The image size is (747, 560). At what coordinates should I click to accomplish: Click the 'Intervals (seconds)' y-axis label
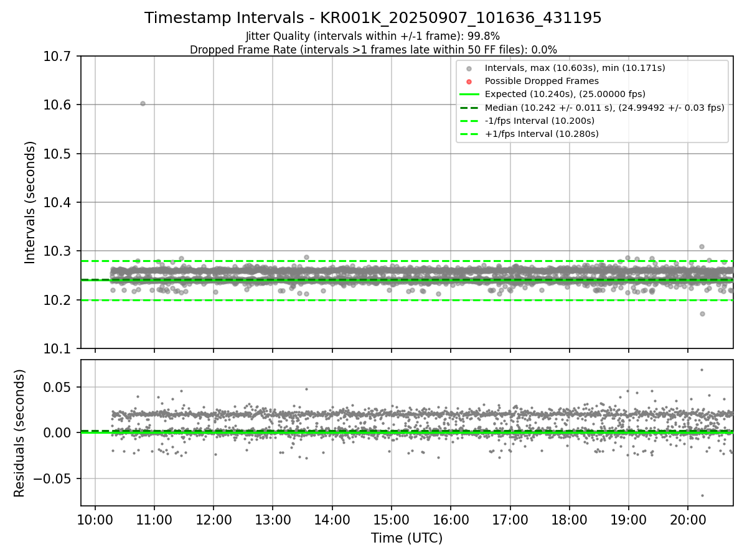click(x=30, y=202)
